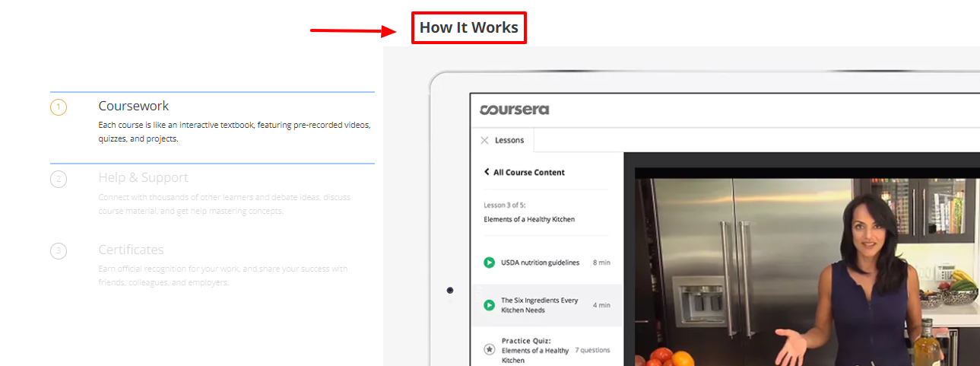Open the Lessons tab
The width and height of the screenshot is (980, 366).
(509, 140)
